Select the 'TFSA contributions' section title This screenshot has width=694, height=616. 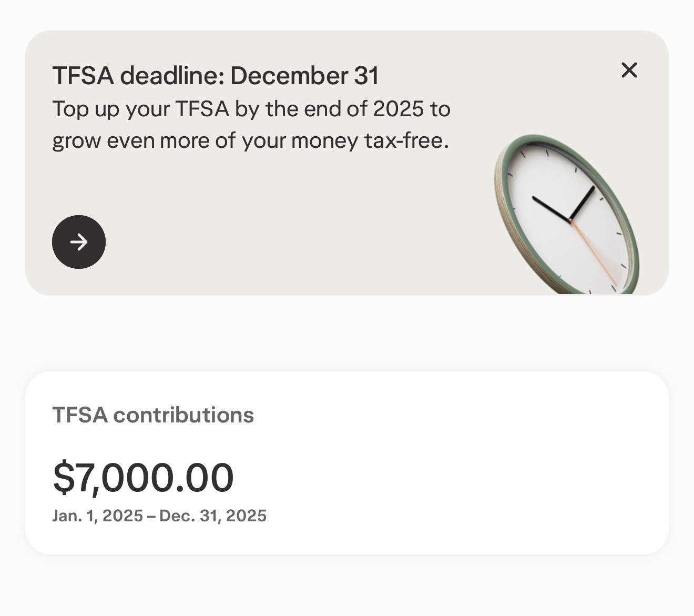tap(152, 415)
